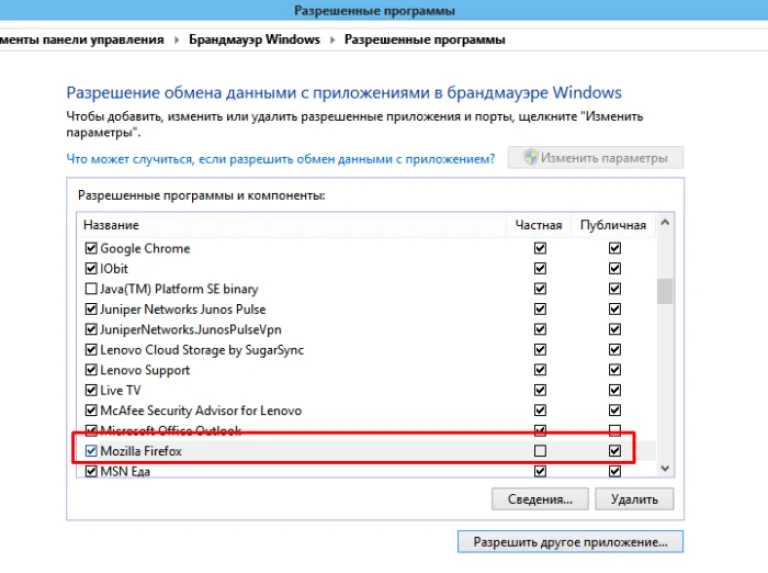Toggle Частная checkbox for Live TV

point(540,390)
